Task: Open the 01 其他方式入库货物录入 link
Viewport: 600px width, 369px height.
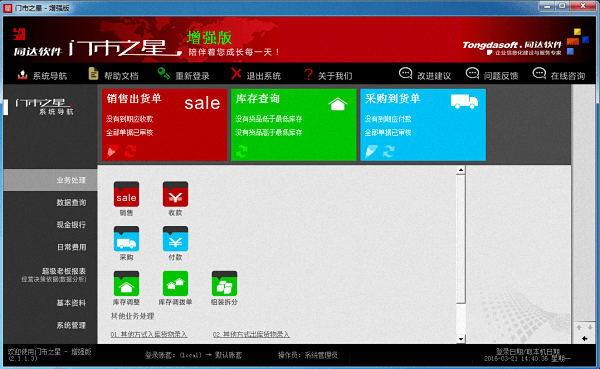Action: tap(149, 335)
